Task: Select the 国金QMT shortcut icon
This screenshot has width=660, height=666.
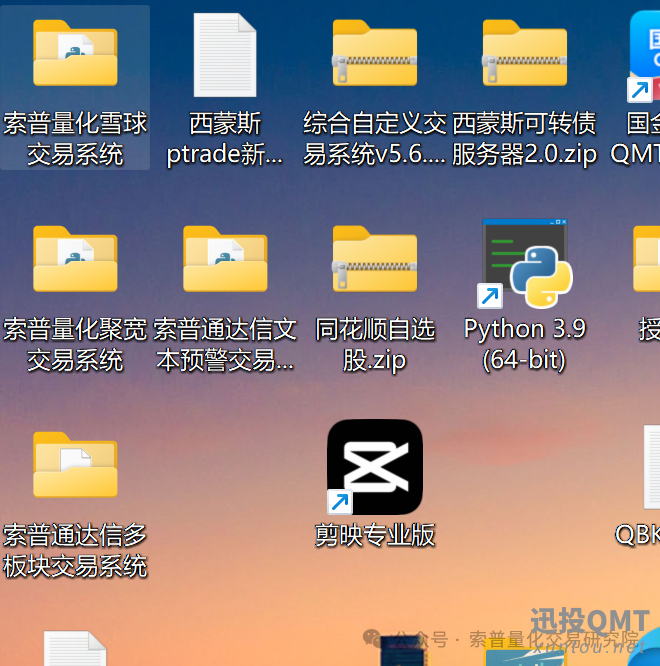Action: [645, 55]
